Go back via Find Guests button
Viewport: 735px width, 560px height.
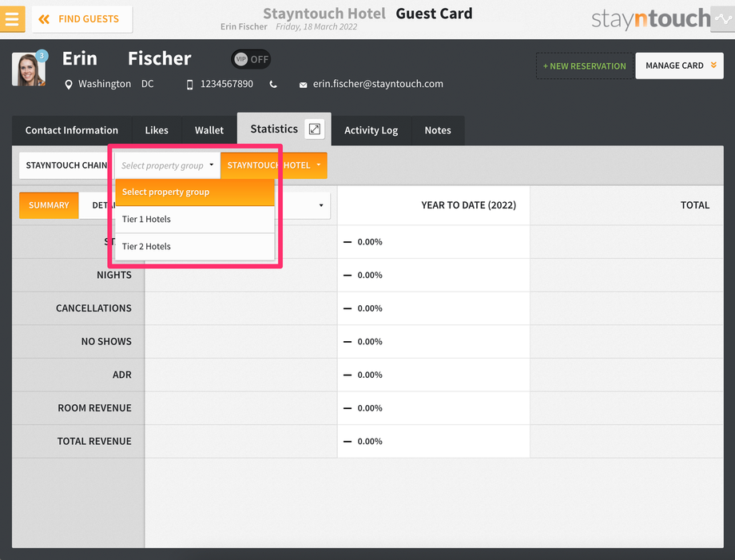click(82, 19)
